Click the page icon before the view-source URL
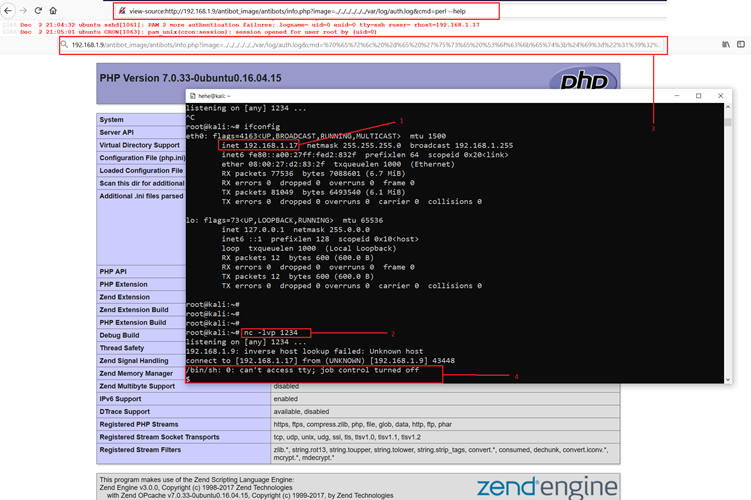The image size is (751, 500). click(118, 11)
